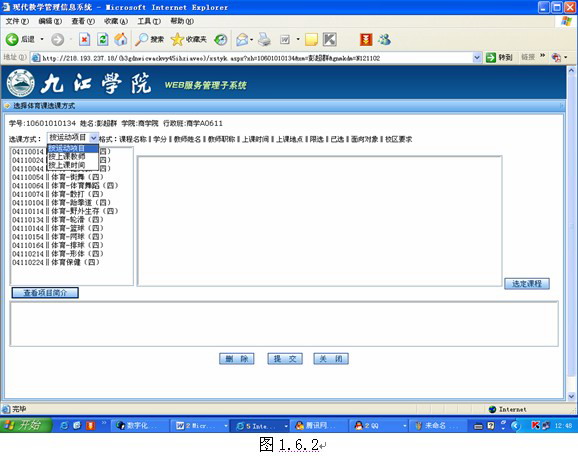Go to the Home page icon
This screenshot has width=578, height=456.
(121, 39)
